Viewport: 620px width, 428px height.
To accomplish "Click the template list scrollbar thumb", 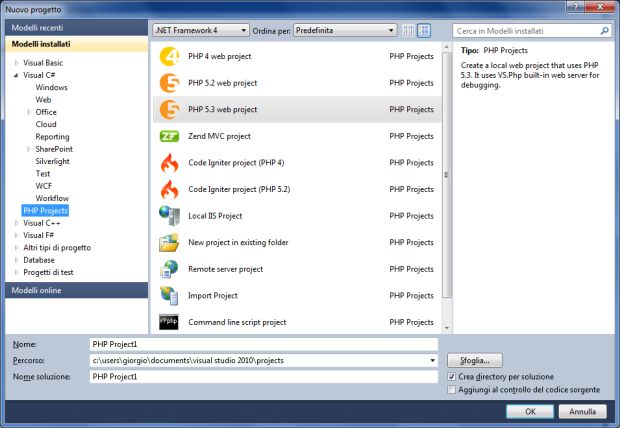I will tap(447, 175).
